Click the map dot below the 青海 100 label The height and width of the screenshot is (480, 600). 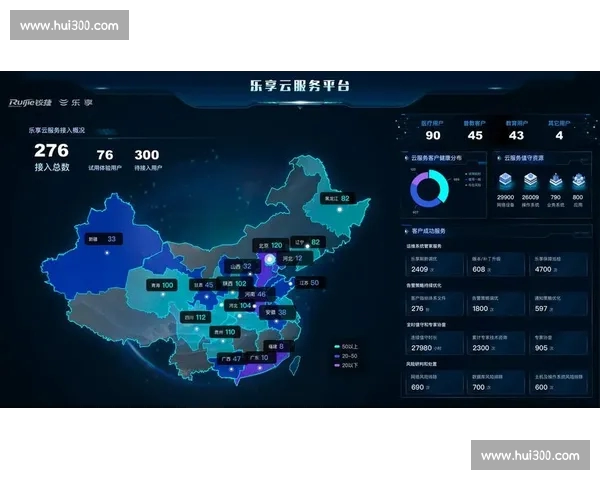coord(163,294)
